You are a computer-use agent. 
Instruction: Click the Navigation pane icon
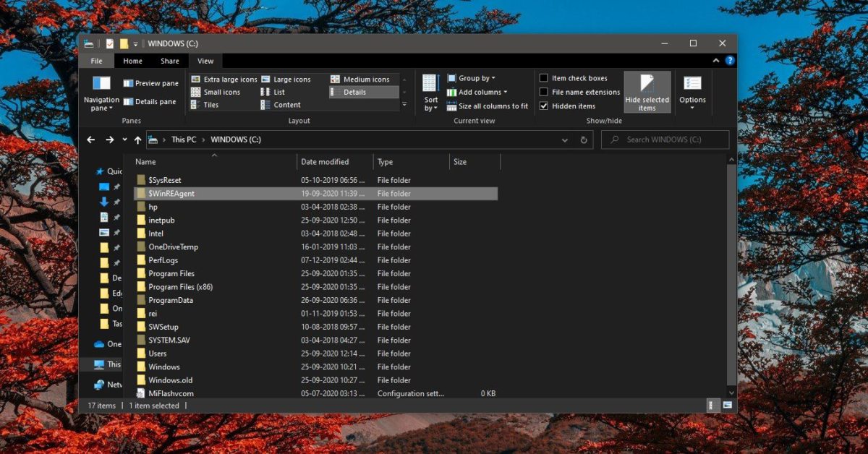pos(101,84)
